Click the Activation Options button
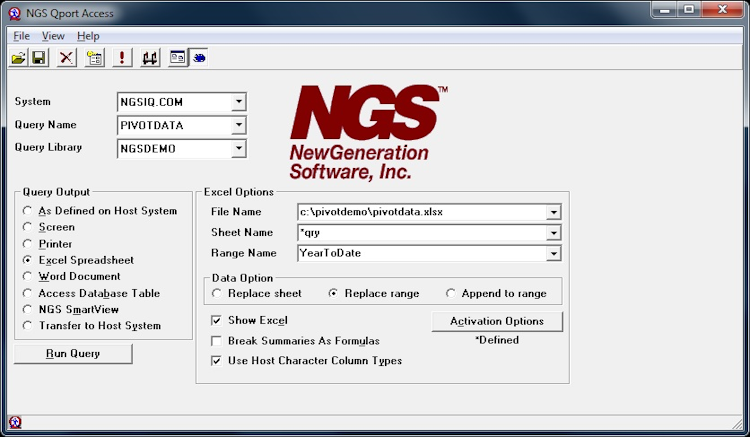Screen dimensions: 750x437 pyautogui.click(x=497, y=321)
